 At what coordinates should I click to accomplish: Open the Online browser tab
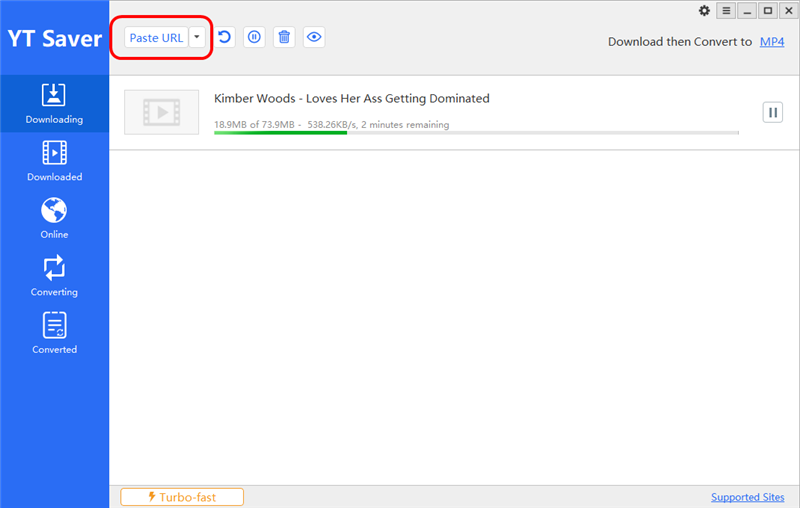pos(54,219)
